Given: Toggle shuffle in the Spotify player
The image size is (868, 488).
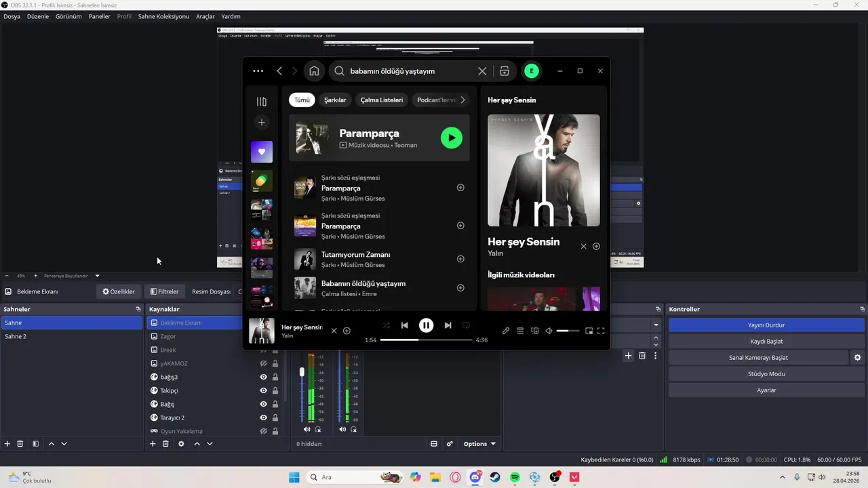Looking at the screenshot, I should tap(386, 325).
